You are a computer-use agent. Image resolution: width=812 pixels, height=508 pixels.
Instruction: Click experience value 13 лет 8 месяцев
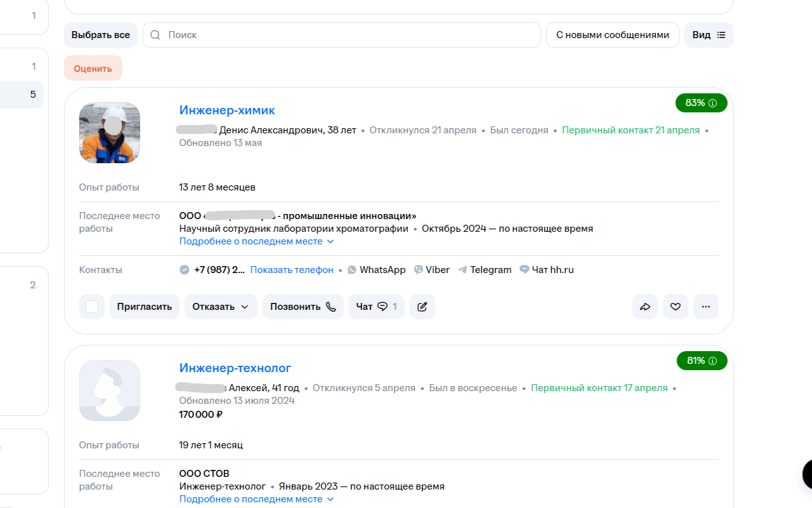tap(217, 187)
